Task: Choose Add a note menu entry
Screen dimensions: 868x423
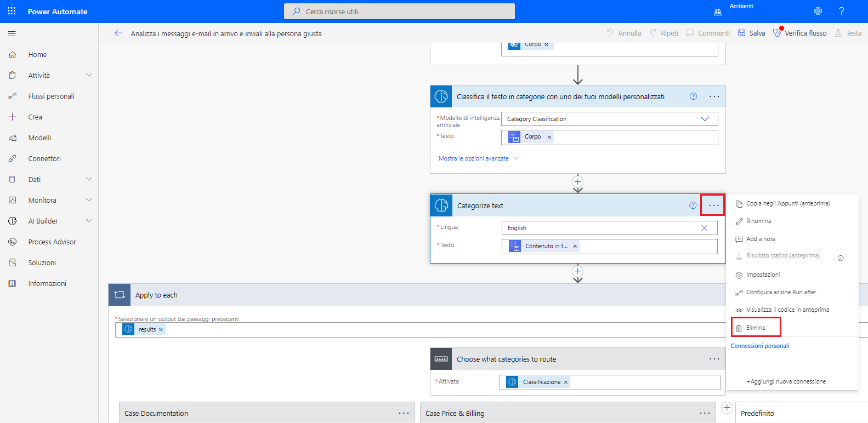Action: [x=761, y=239]
